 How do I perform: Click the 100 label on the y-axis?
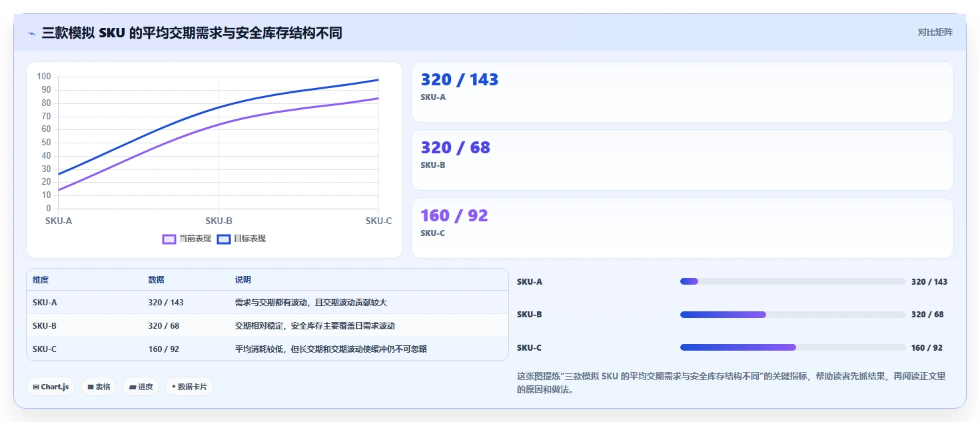point(44,77)
